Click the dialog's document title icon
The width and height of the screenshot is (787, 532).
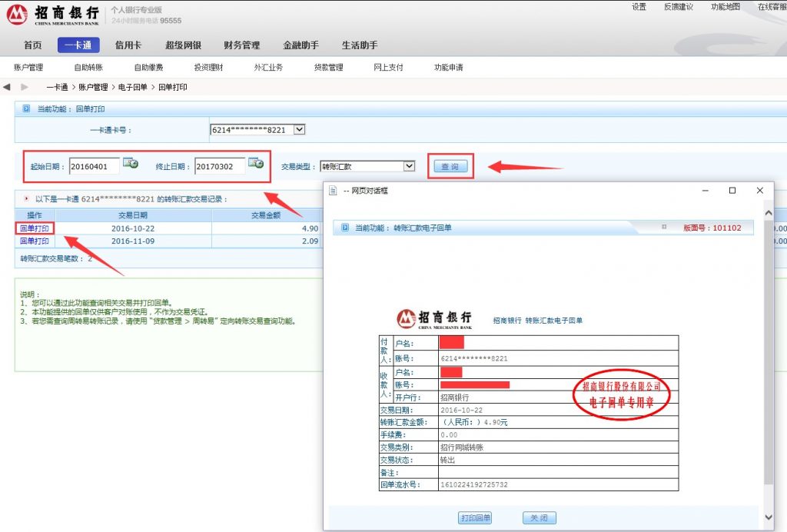tap(332, 191)
